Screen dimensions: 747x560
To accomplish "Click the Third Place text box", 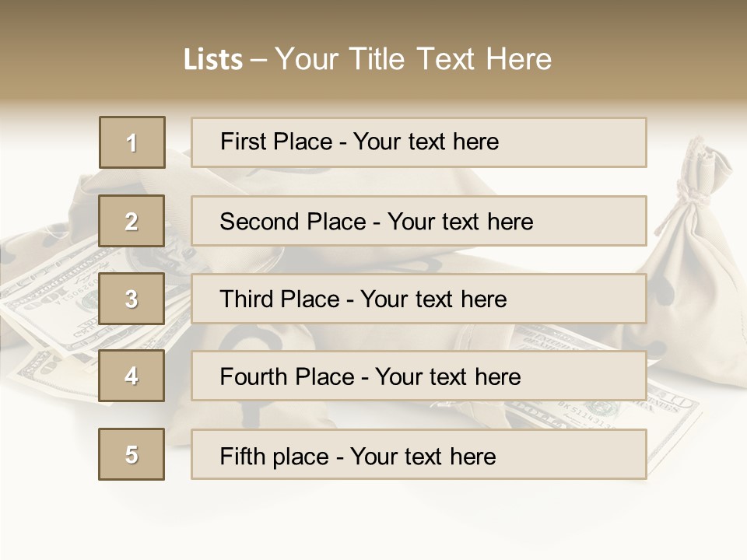I will coord(419,299).
